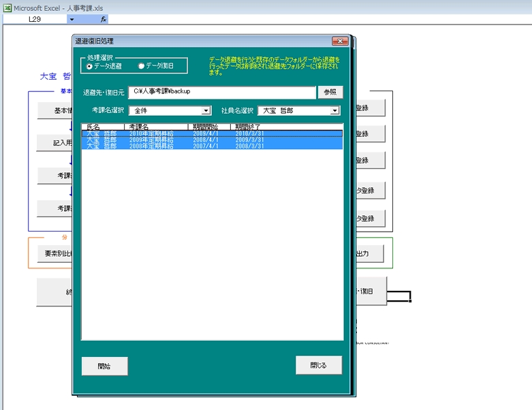Open the Excel Name Box dropdown arrow
This screenshot has width=532, height=410.
[x=72, y=19]
